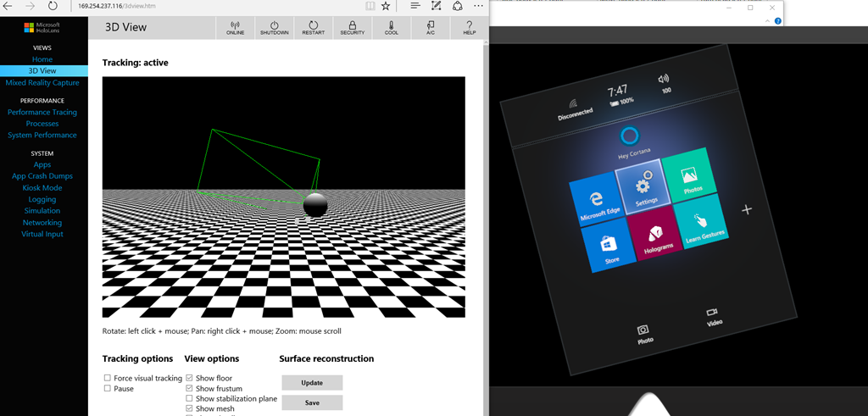Toggle Show mesh checkbox
The image size is (868, 416).
189,408
